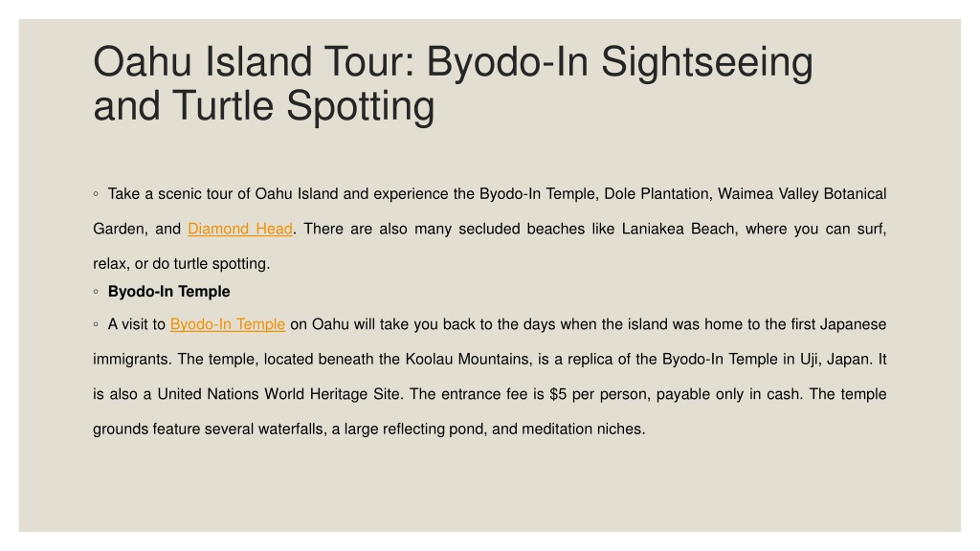This screenshot has width=980, height=551.
Task: Click the words "Uji, Japan"
Action: 835,360
